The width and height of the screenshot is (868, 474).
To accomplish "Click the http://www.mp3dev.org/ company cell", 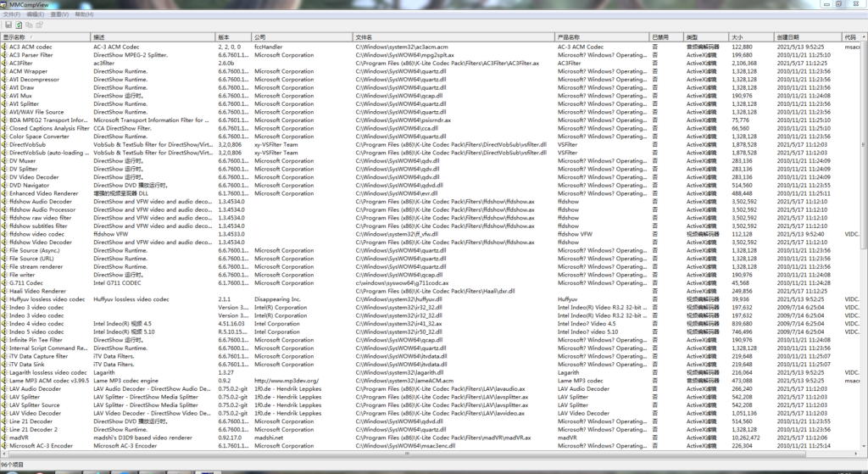I will [x=287, y=381].
